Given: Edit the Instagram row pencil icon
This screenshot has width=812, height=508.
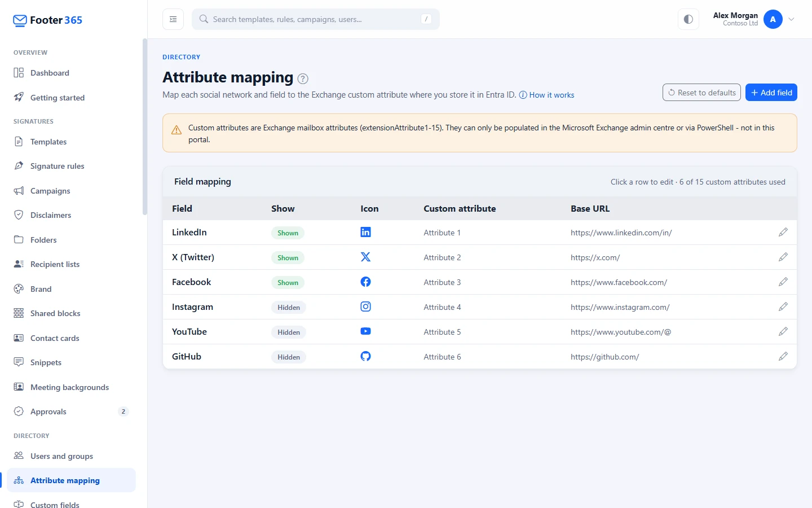Looking at the screenshot, I should (783, 307).
